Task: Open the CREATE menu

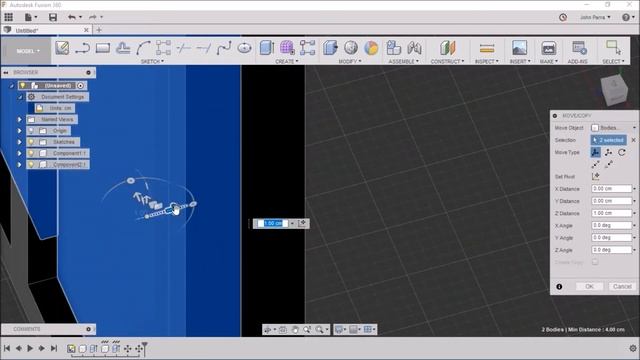Action: tap(287, 61)
